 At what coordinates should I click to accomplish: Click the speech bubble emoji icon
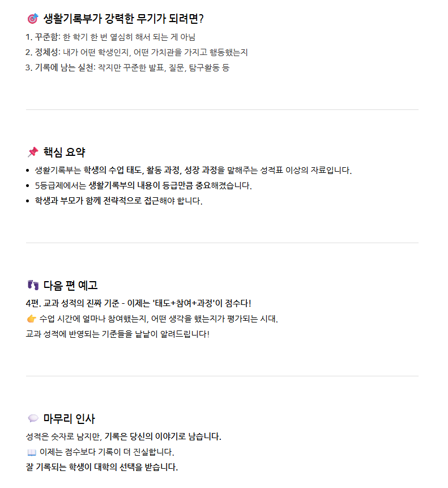[x=33, y=418]
